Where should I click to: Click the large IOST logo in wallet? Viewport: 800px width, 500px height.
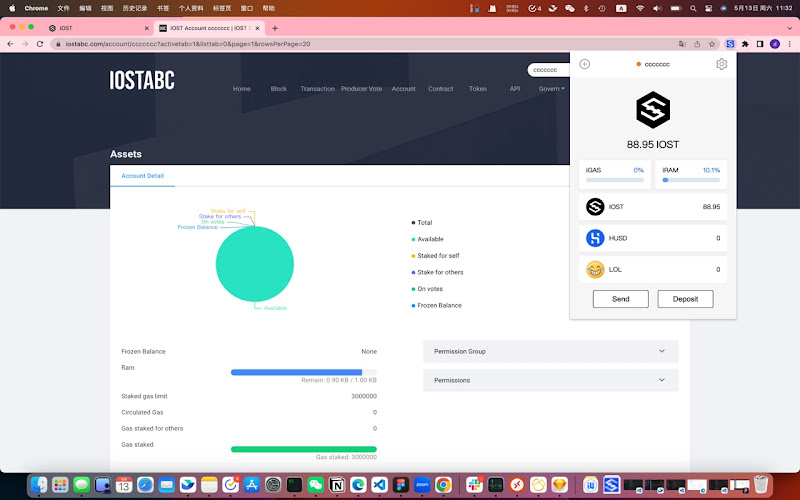tap(653, 110)
